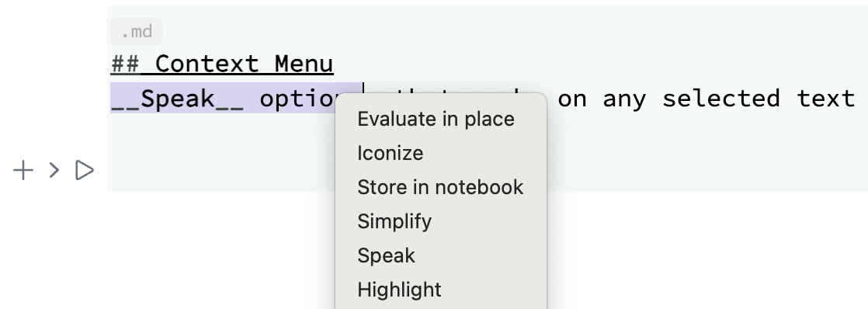This screenshot has height=309, width=868.
Task: Pick Store in notebook option
Action: point(441,187)
